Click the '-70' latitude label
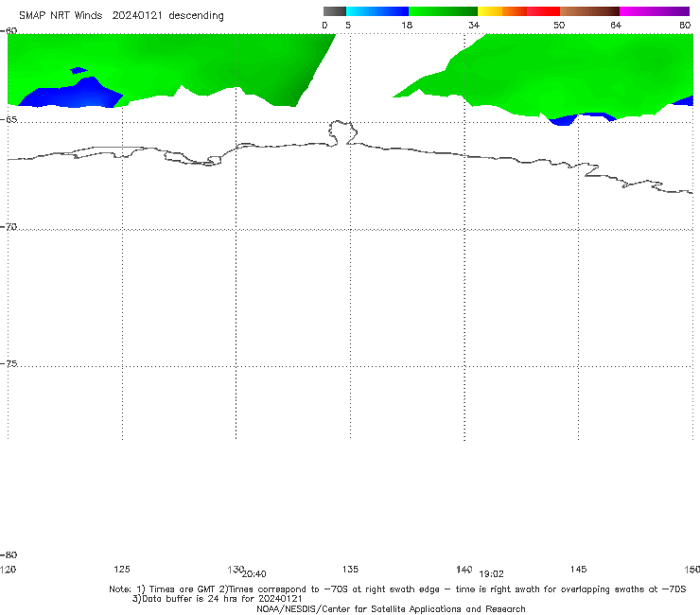This screenshot has width=700, height=615. (9, 227)
